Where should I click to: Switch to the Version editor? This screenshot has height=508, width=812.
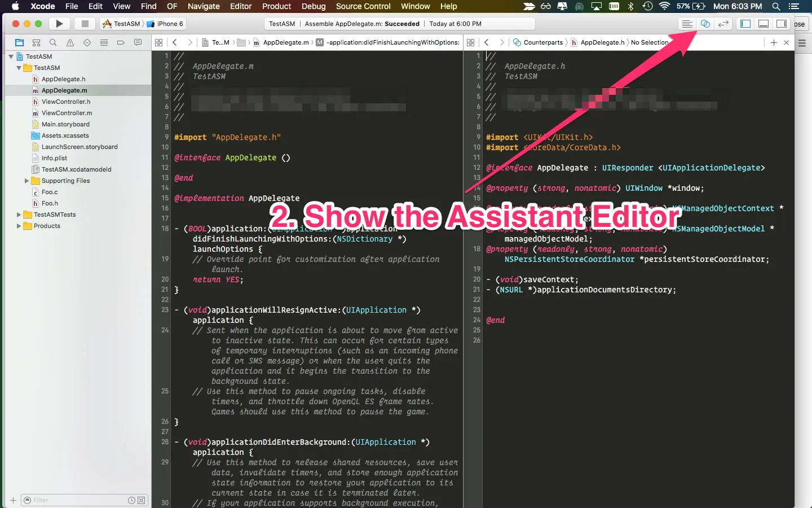(723, 24)
